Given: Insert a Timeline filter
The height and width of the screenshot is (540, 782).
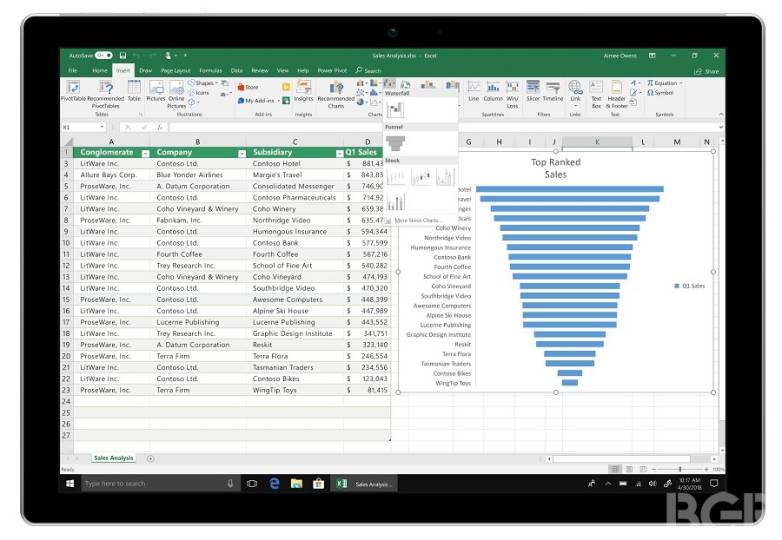Looking at the screenshot, I should [553, 91].
